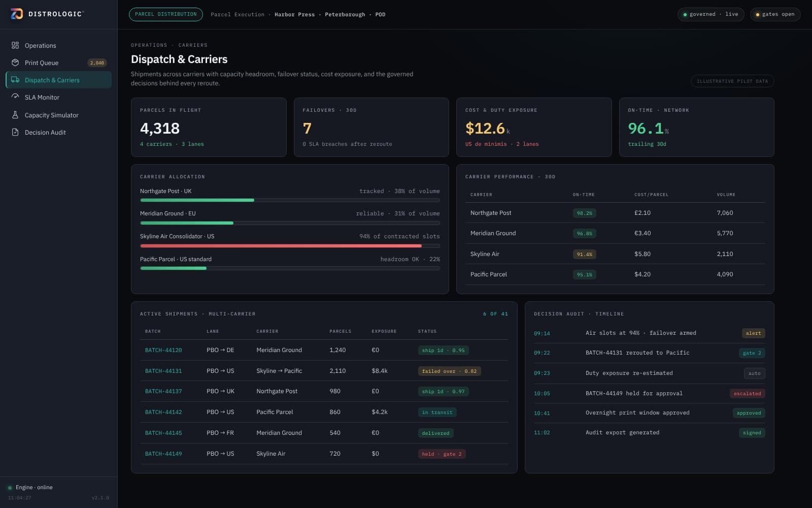The image size is (812, 508).
Task: Go to SLA Monitor page
Action: (x=58, y=97)
